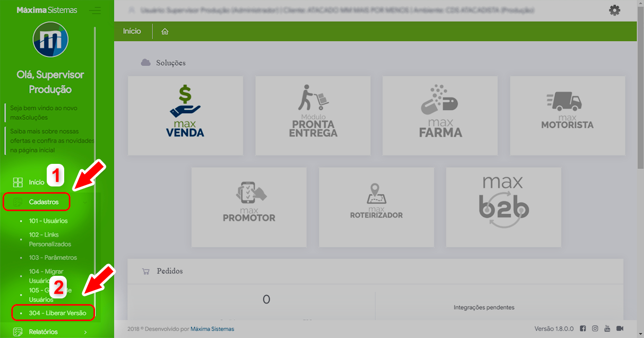Viewport: 644px width, 338px height.
Task: Click the video camera icon in footer
Action: click(x=620, y=329)
